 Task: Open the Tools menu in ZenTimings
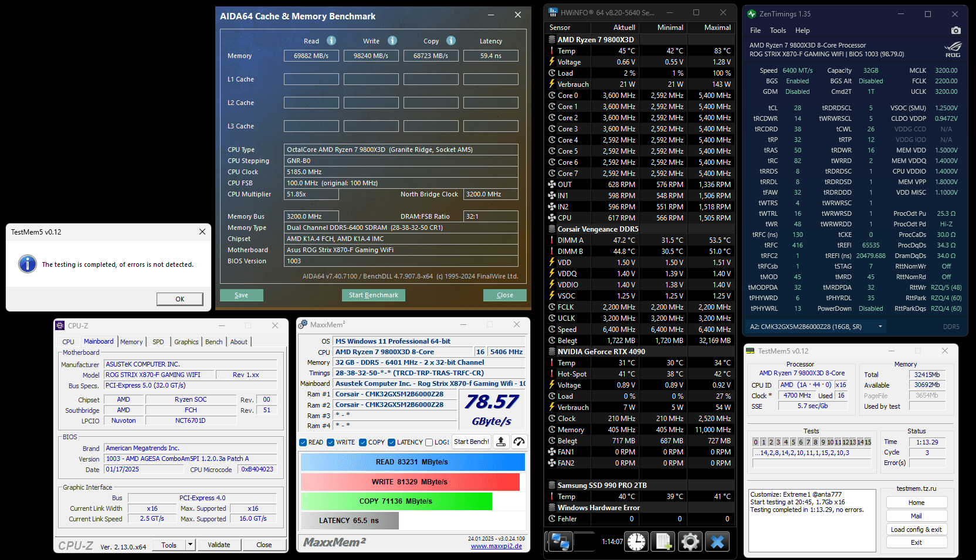[778, 30]
